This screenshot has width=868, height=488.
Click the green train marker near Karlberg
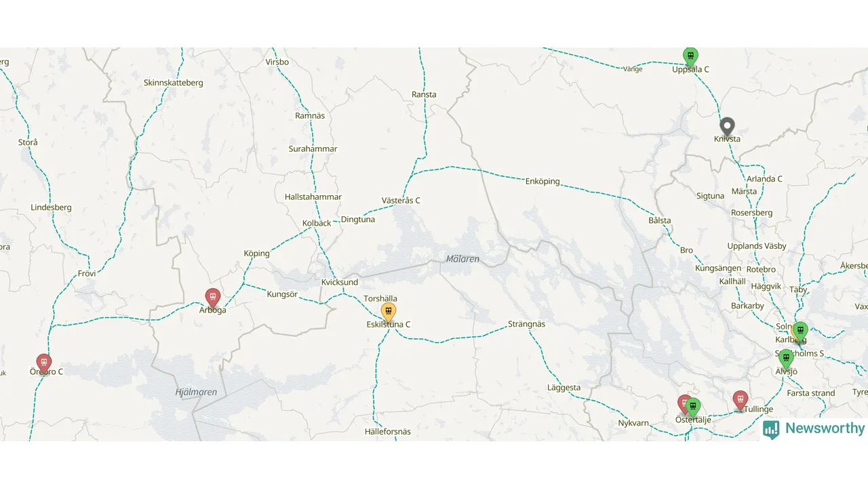(x=801, y=331)
